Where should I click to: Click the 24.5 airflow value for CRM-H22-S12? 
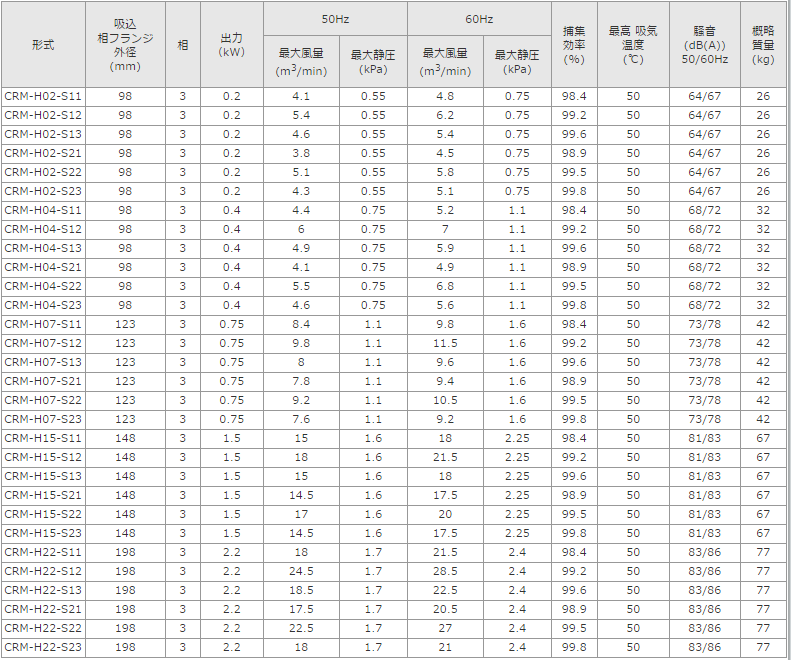tap(301, 571)
